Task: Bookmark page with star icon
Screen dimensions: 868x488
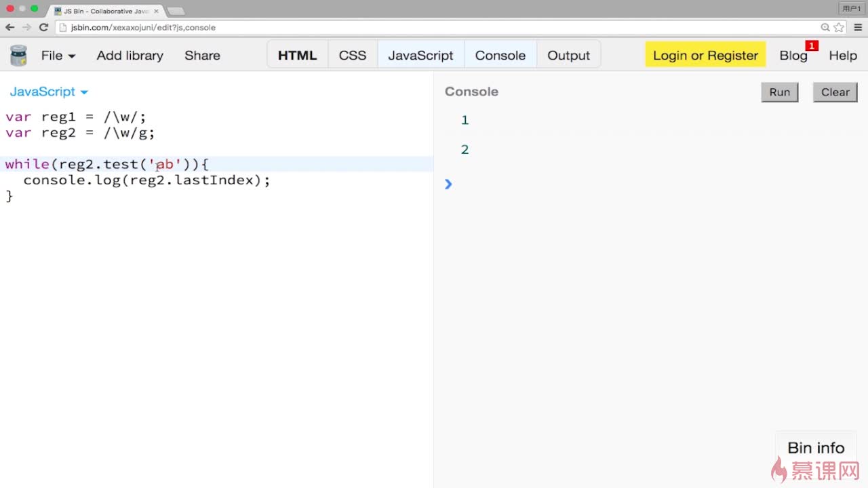Action: tap(839, 27)
